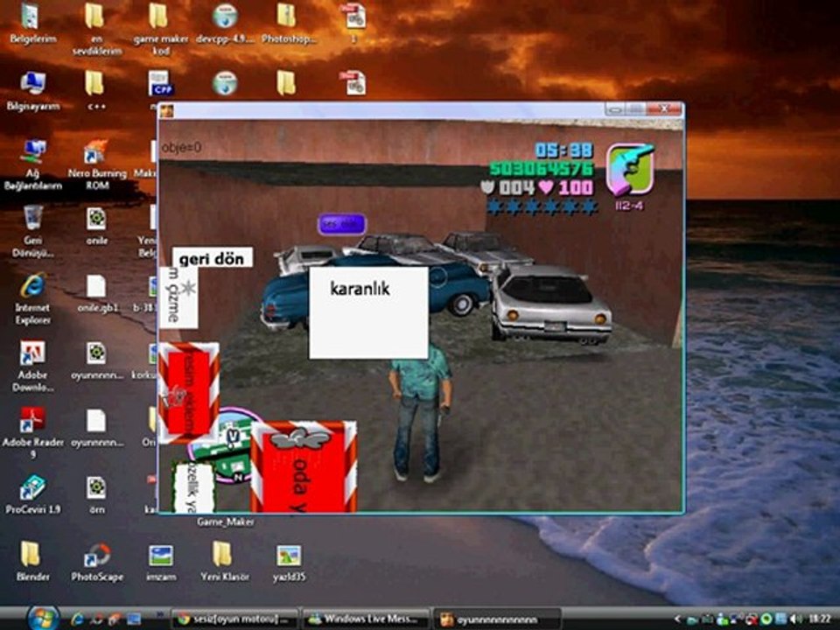This screenshot has width=840, height=630.
Task: Click the red 'resim ekleme' striped box
Action: (189, 392)
